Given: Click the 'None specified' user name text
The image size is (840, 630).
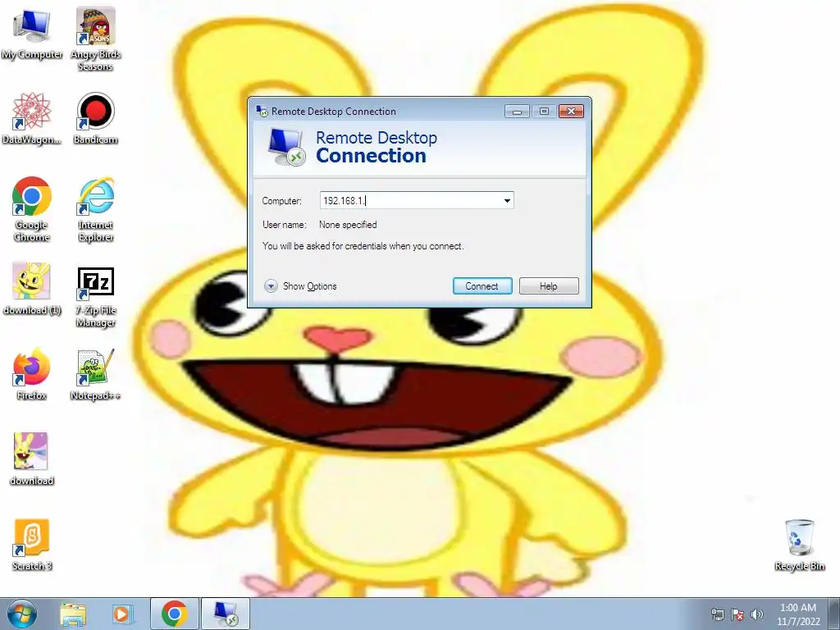Looking at the screenshot, I should pyautogui.click(x=348, y=225).
